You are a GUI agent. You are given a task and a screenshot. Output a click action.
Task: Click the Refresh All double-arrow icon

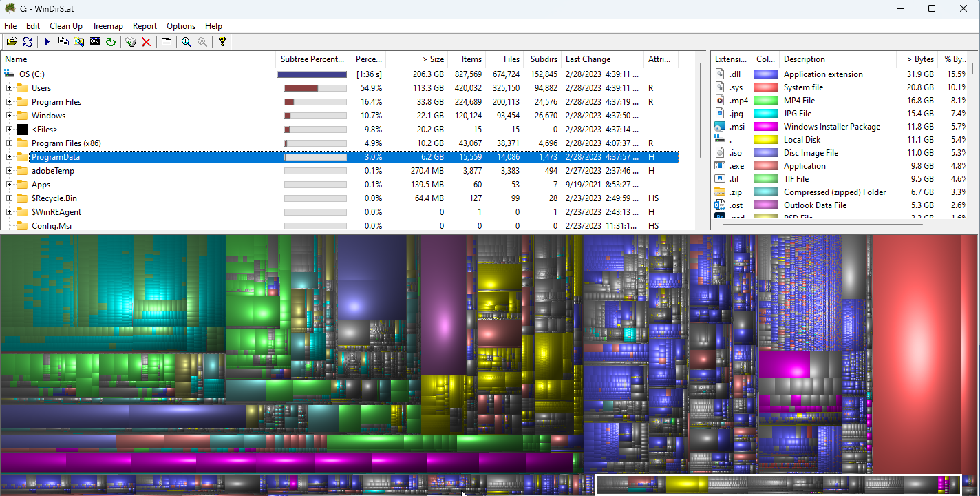28,42
